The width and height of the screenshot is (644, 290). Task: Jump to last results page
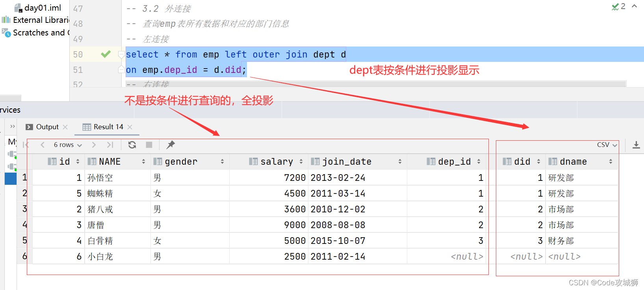click(110, 145)
